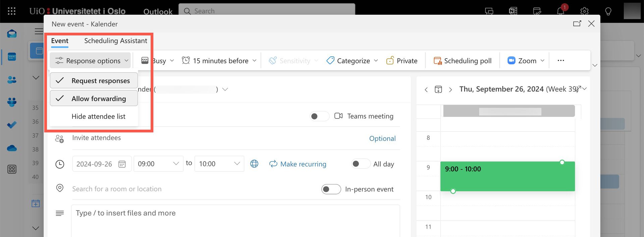Open the 09:00 start time dropdown
The height and width of the screenshot is (237, 644).
[x=158, y=164]
